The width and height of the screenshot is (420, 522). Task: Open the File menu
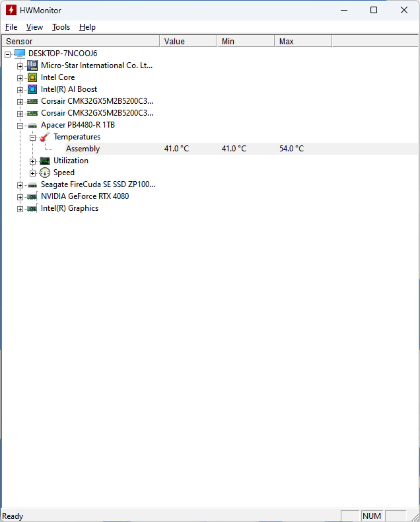click(11, 27)
